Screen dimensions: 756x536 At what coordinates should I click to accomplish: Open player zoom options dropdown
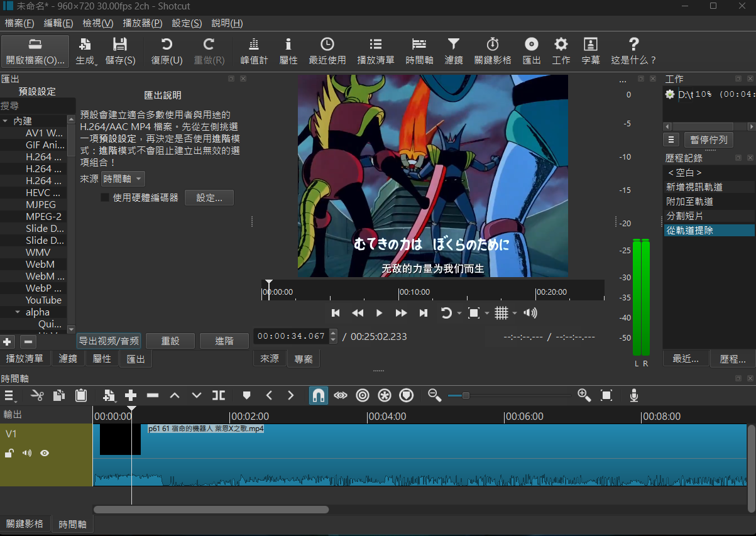click(x=487, y=313)
